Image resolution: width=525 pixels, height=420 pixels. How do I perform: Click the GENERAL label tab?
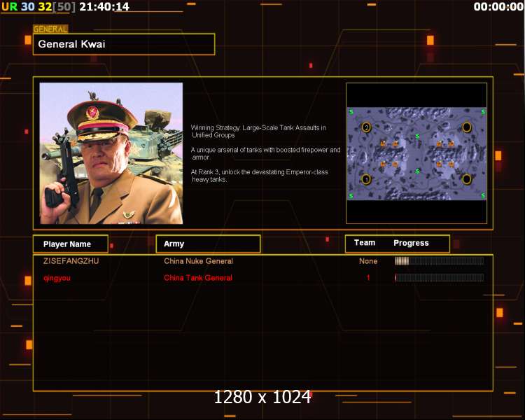[50, 29]
